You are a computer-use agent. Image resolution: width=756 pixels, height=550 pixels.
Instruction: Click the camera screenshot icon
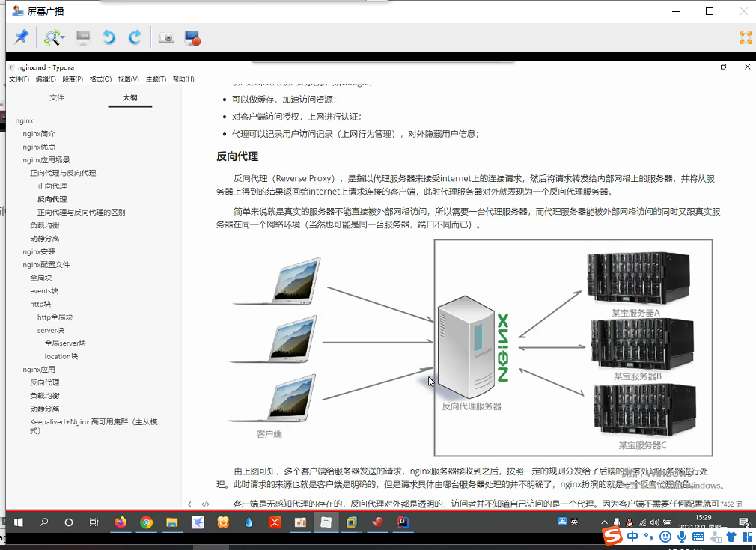(166, 37)
